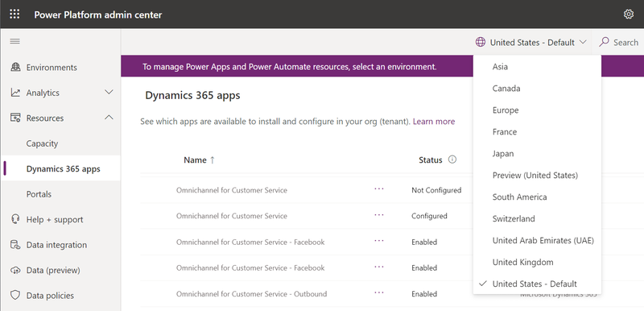This screenshot has width=644, height=311.
Task: Click Power Platform admin center title
Action: [98, 15]
